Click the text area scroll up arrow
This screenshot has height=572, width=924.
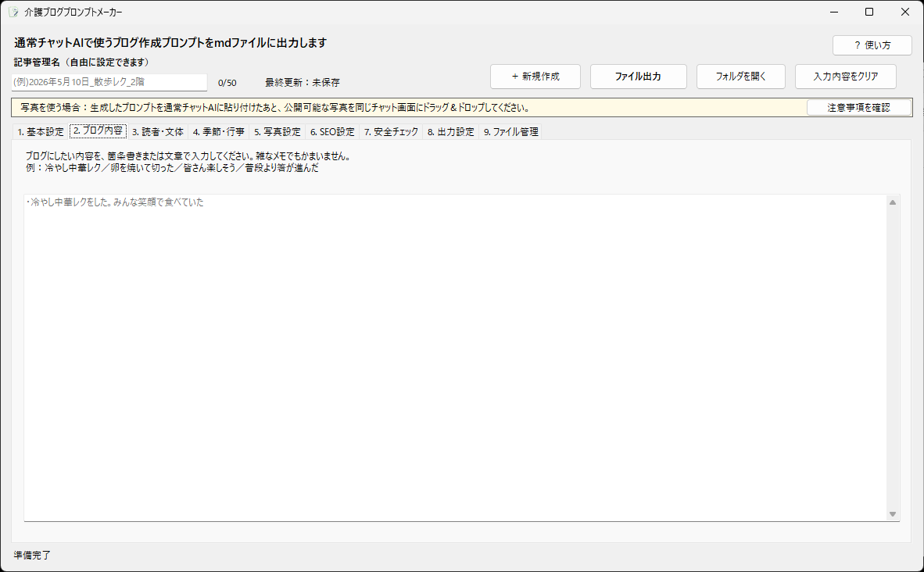893,202
